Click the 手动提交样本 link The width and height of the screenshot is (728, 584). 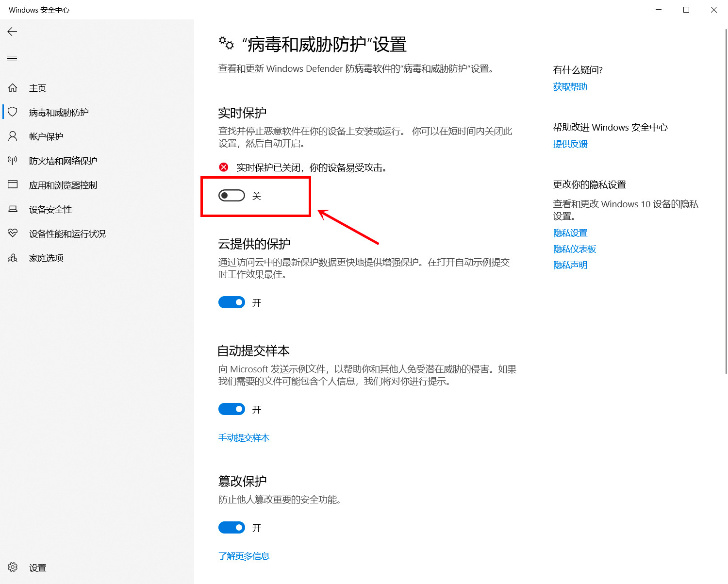(x=244, y=438)
